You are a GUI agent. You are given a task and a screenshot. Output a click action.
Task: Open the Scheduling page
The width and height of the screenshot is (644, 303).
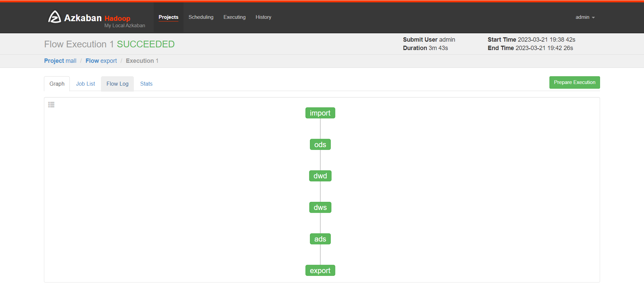[201, 17]
